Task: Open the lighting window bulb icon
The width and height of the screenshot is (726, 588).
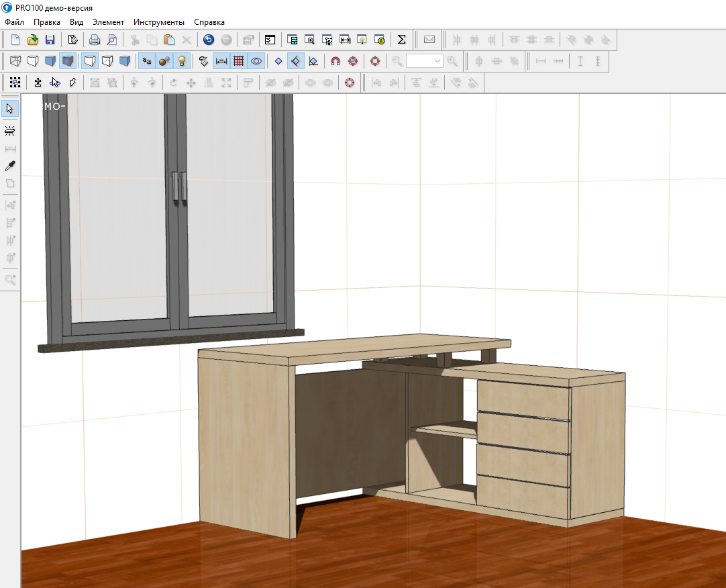Action: [x=362, y=40]
